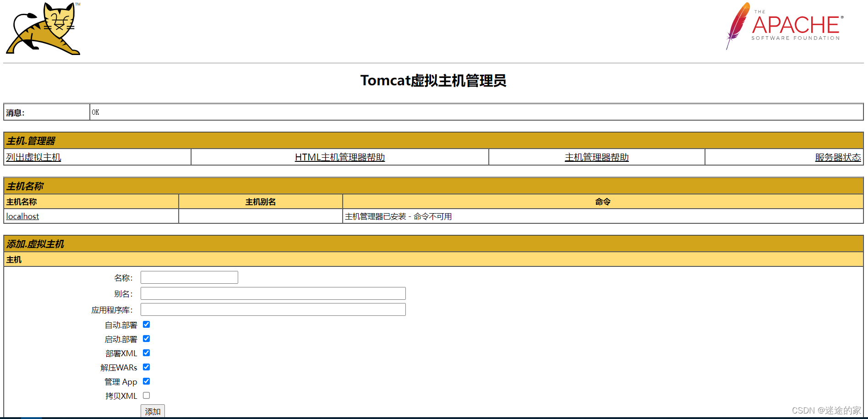Uncheck the 部署XML checkbox
Screen dimensions: 868x419
[147, 353]
